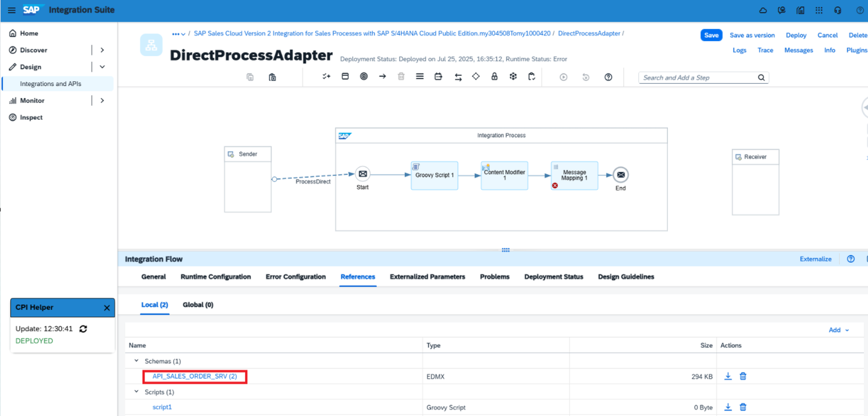The width and height of the screenshot is (868, 416).
Task: Open the Security lock palette icon
Action: [x=494, y=77]
